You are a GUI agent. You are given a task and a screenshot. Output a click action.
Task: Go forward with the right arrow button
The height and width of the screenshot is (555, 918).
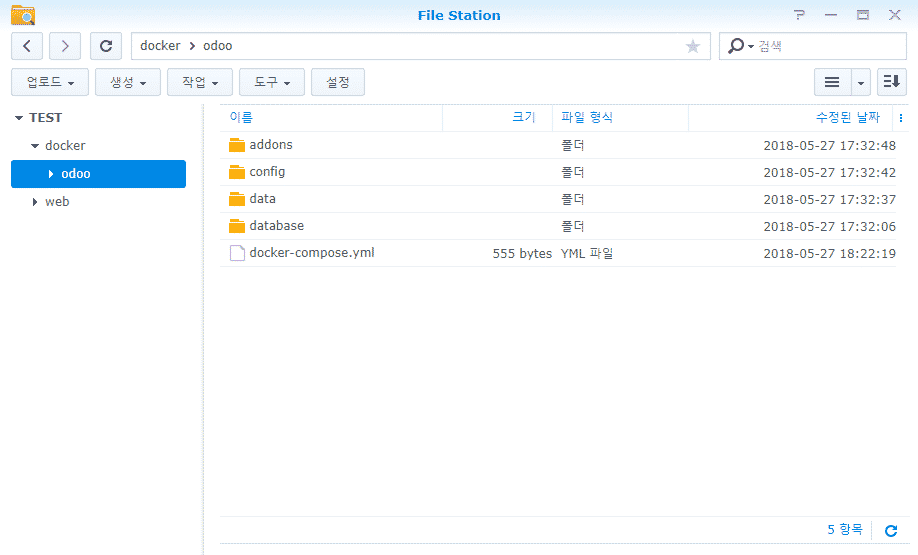point(64,46)
